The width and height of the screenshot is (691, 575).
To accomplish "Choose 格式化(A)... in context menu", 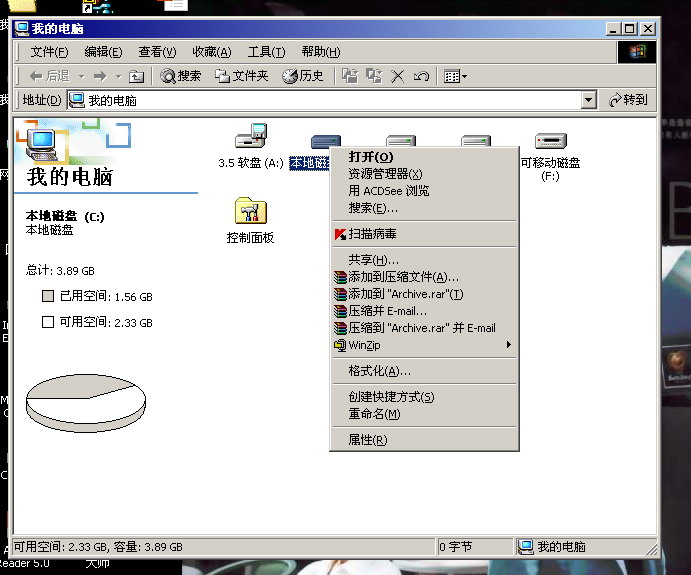I will click(424, 371).
